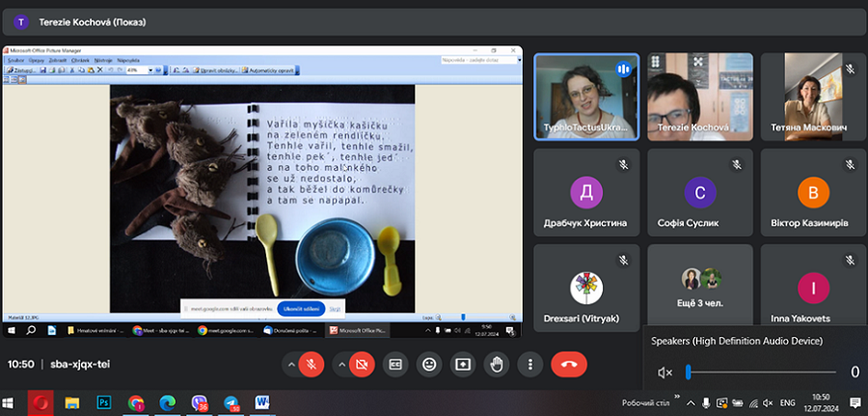Click the Drexsari (Vitryak) participant tile
Viewport: 868px width, 416px height.
tap(586, 288)
